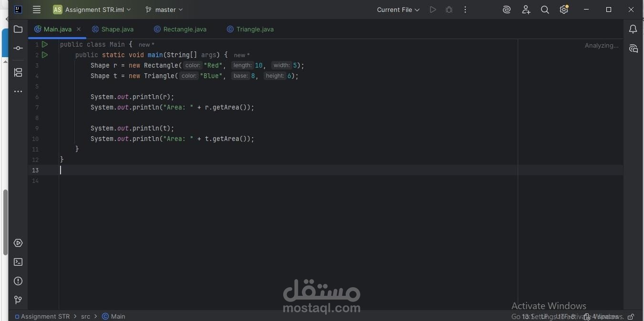Toggle read-only mode via status bar lock
The image size is (644, 321).
coord(632,317)
